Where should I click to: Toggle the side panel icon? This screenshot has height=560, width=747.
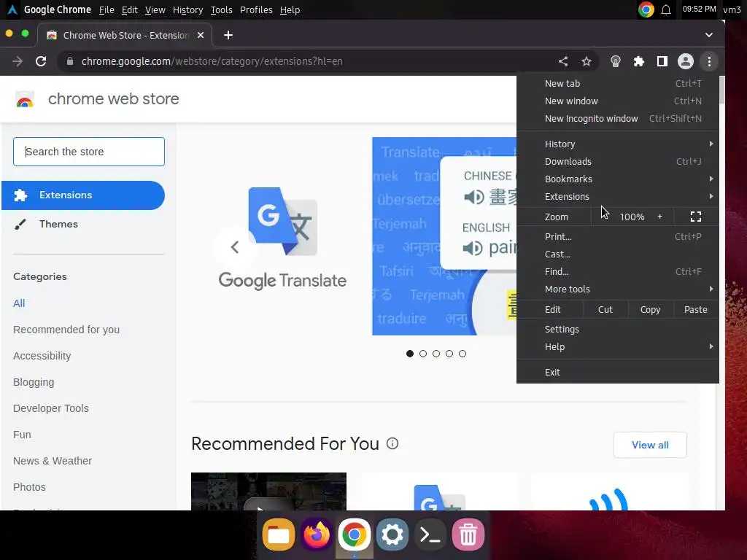pyautogui.click(x=662, y=61)
